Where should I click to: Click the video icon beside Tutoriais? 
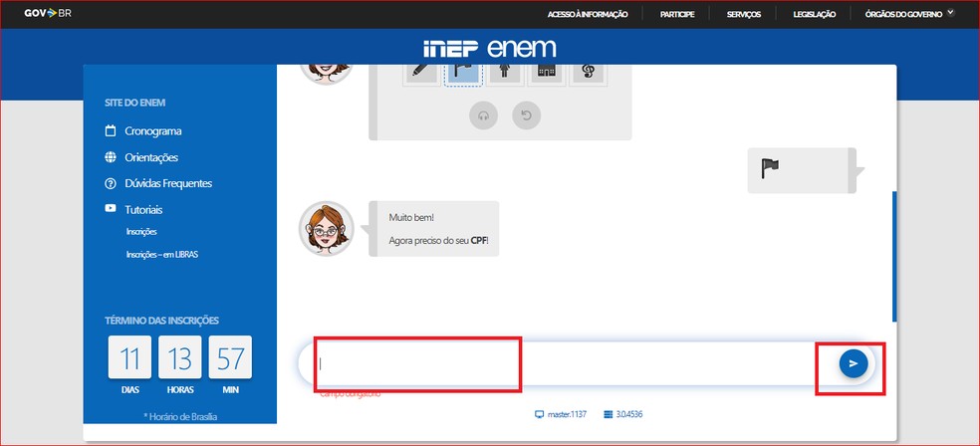(x=111, y=209)
